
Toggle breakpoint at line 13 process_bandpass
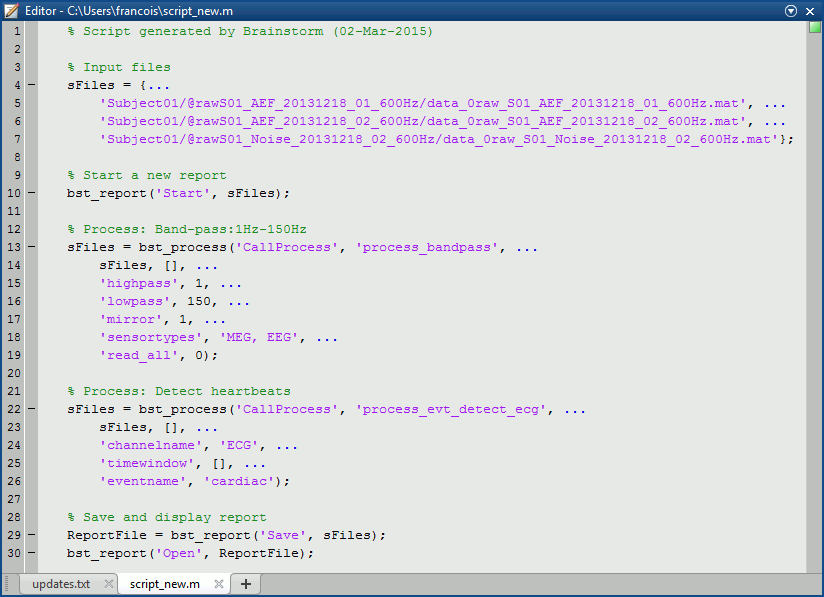31,248
